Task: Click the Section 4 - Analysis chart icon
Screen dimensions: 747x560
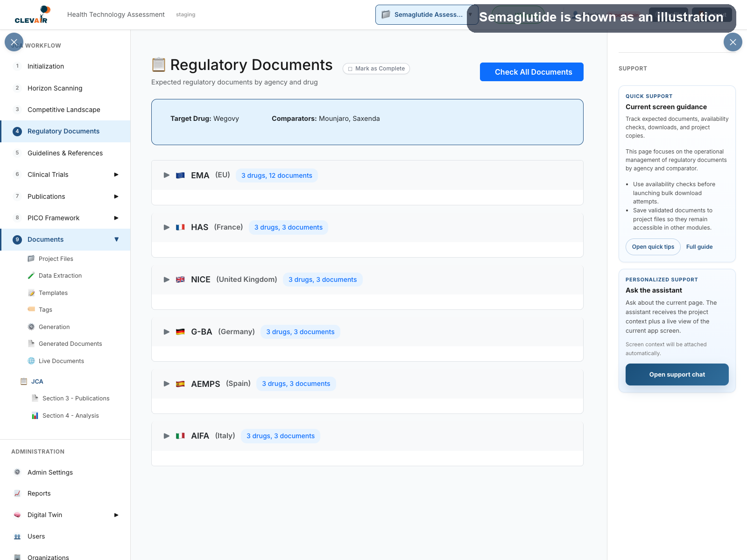Action: pyautogui.click(x=35, y=415)
